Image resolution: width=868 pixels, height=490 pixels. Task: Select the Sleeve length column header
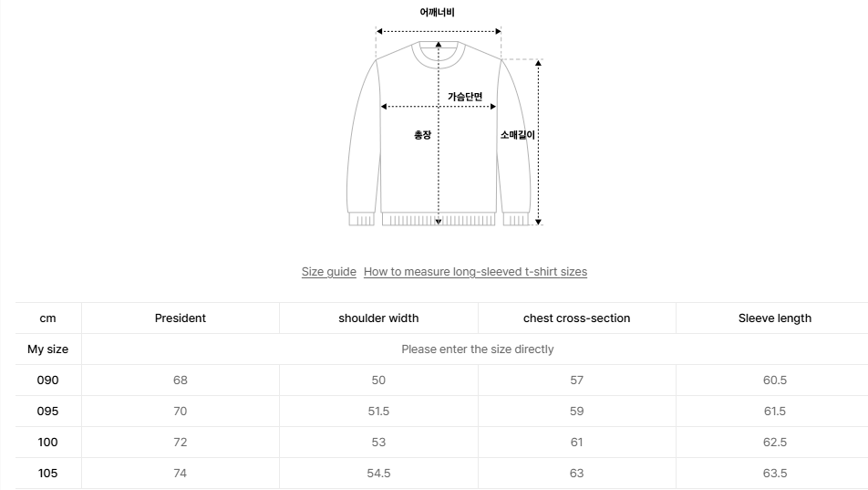(774, 318)
